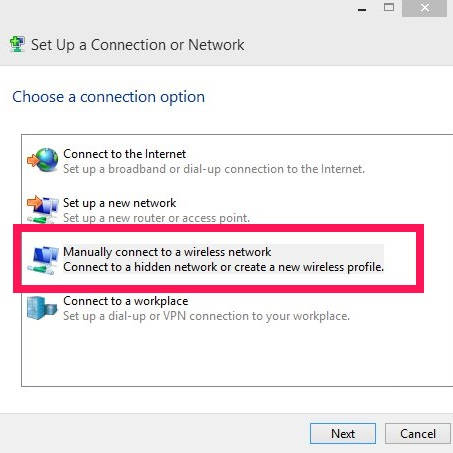The width and height of the screenshot is (453, 453).
Task: Minimize the Set Up a Connection window
Action: tap(362, 9)
